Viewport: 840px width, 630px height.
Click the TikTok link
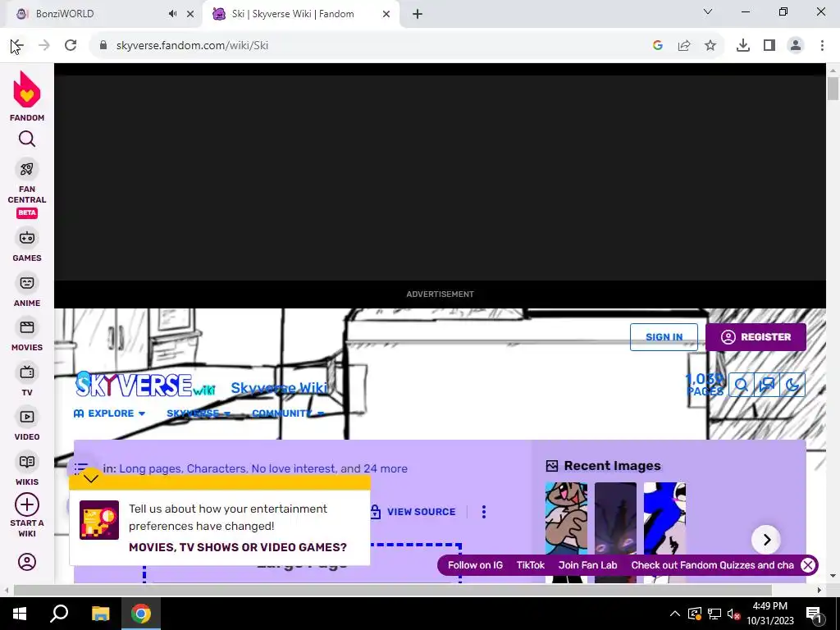pyautogui.click(x=531, y=565)
